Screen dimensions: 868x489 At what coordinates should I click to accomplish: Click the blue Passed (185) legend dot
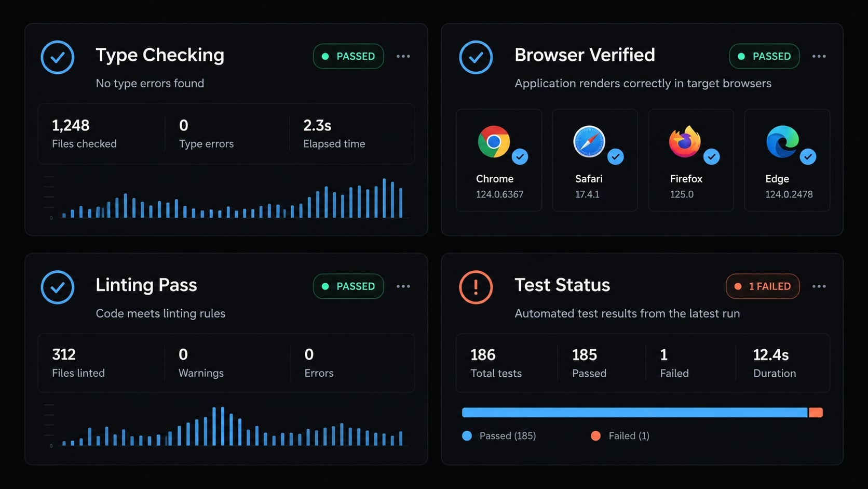tap(467, 436)
